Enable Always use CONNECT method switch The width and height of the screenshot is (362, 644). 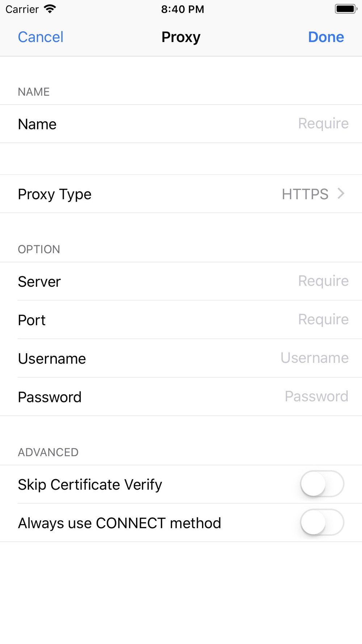[322, 522]
